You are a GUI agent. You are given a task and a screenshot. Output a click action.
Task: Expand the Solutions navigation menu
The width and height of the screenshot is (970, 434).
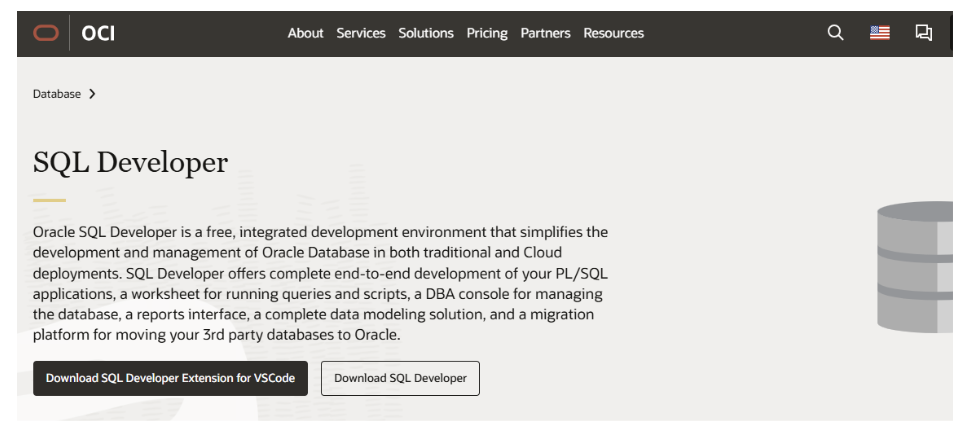pos(426,33)
